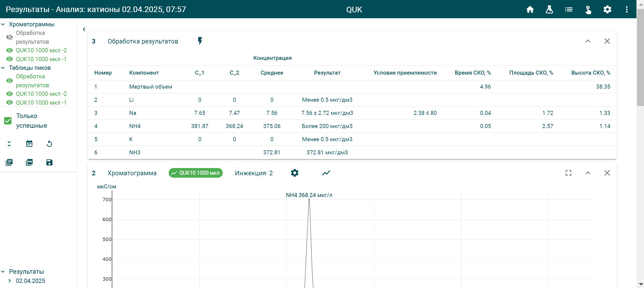The width and height of the screenshot is (644, 288).
Task: Export to PDF icon in sidebar
Action: click(x=29, y=162)
